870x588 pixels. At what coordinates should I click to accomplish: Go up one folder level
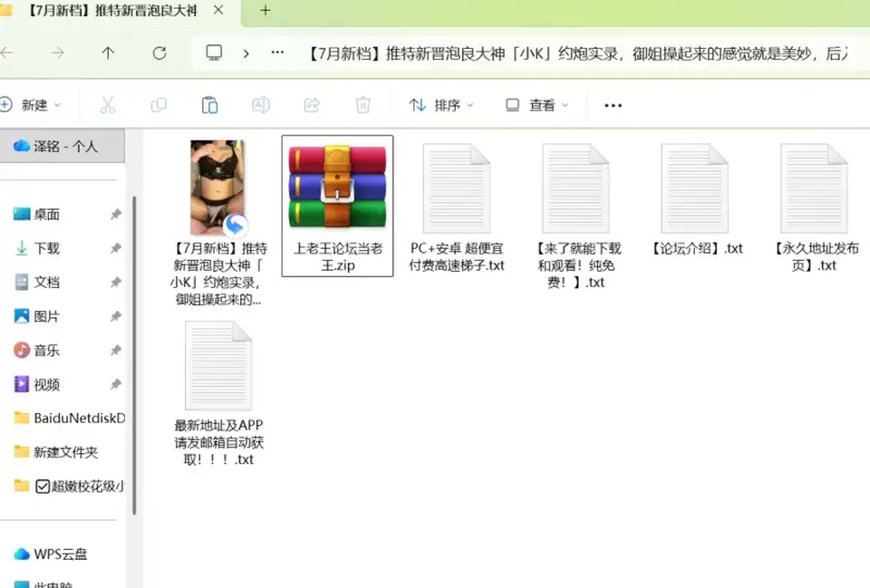click(108, 53)
